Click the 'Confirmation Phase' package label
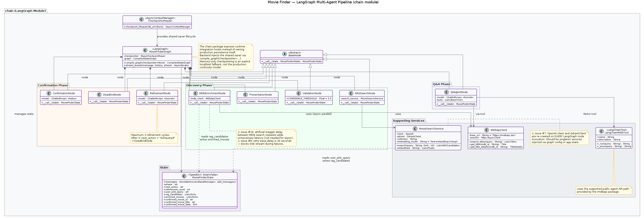Image resolution: width=644 pixels, height=218 pixels. pos(53,85)
